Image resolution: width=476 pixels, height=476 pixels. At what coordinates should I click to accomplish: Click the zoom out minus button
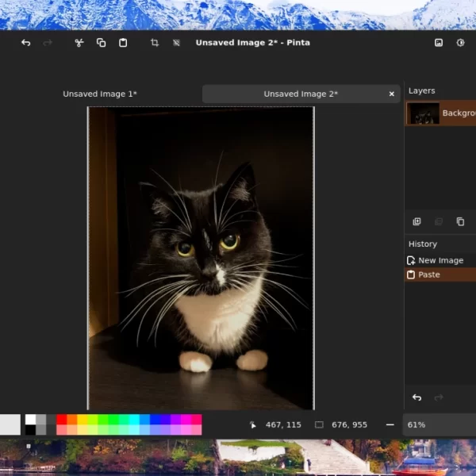pos(390,425)
